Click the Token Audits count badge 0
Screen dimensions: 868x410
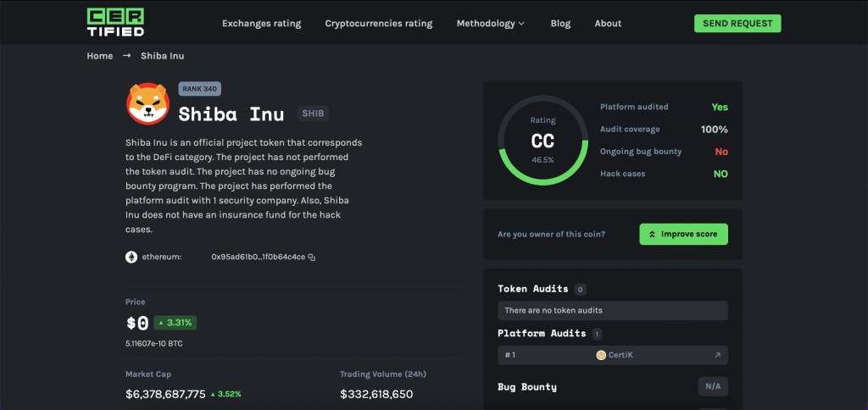580,290
